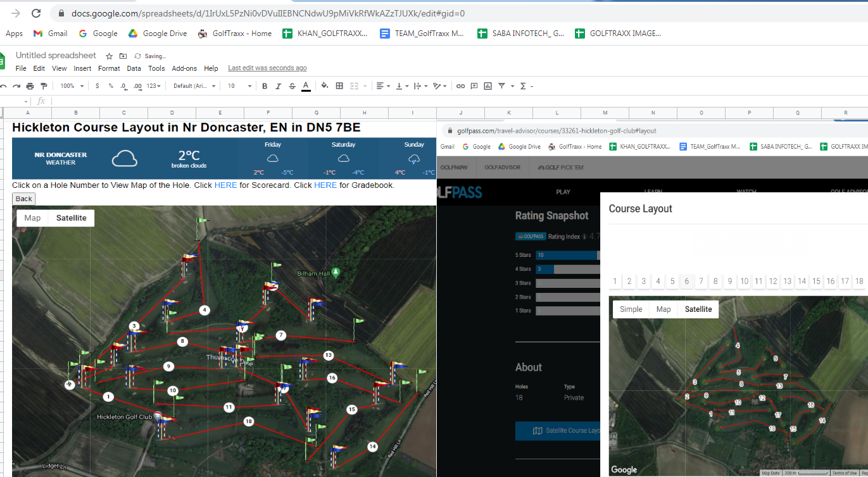The image size is (868, 477).
Task: Open the 123 number formats dropdown
Action: [153, 86]
